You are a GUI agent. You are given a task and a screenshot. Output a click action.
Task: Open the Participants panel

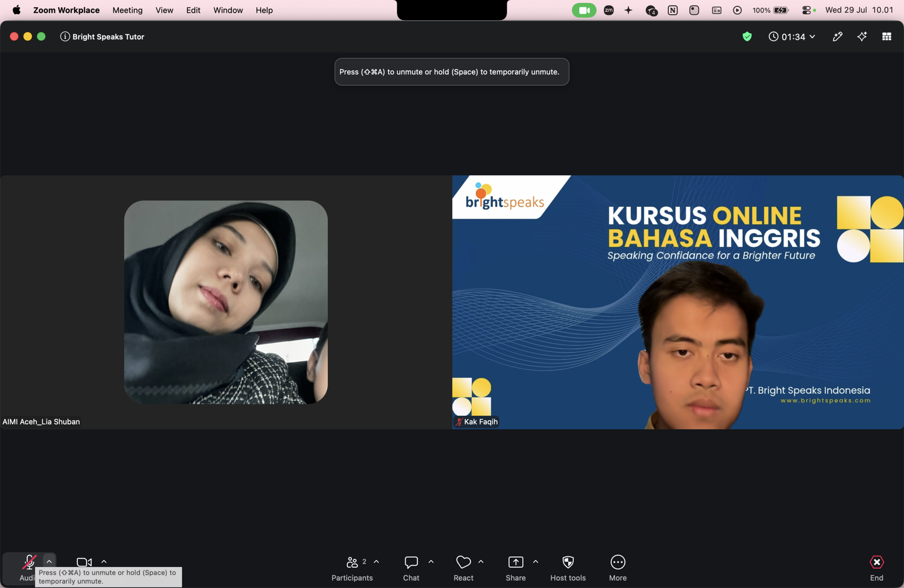point(352,568)
